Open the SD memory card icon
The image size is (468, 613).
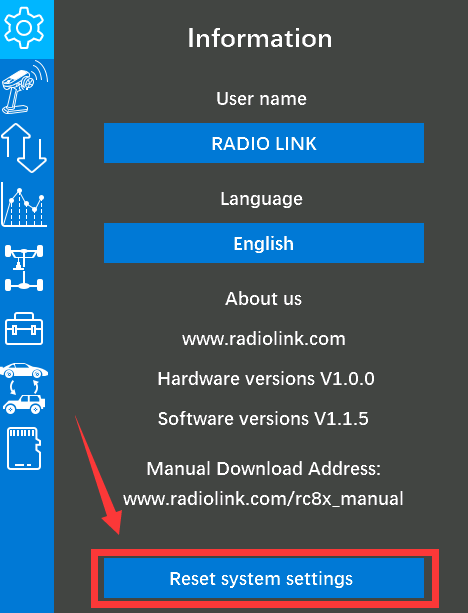point(24,448)
